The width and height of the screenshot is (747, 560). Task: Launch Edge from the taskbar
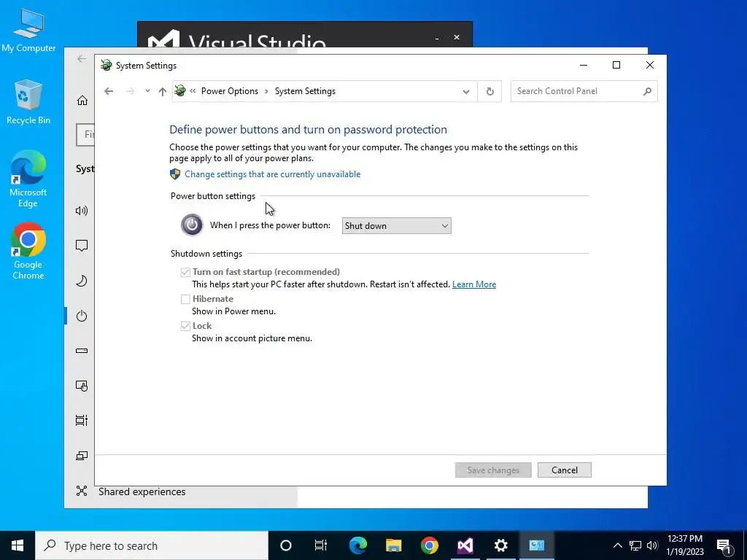357,545
